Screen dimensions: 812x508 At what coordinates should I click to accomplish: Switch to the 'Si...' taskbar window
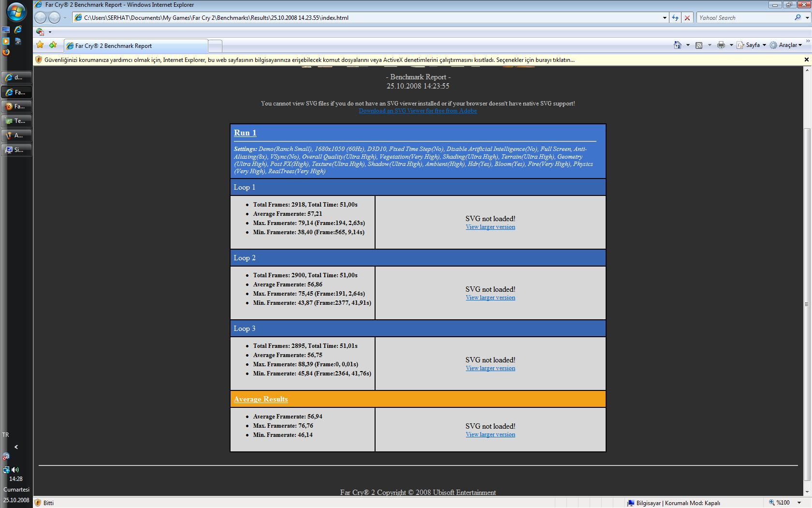[17, 150]
